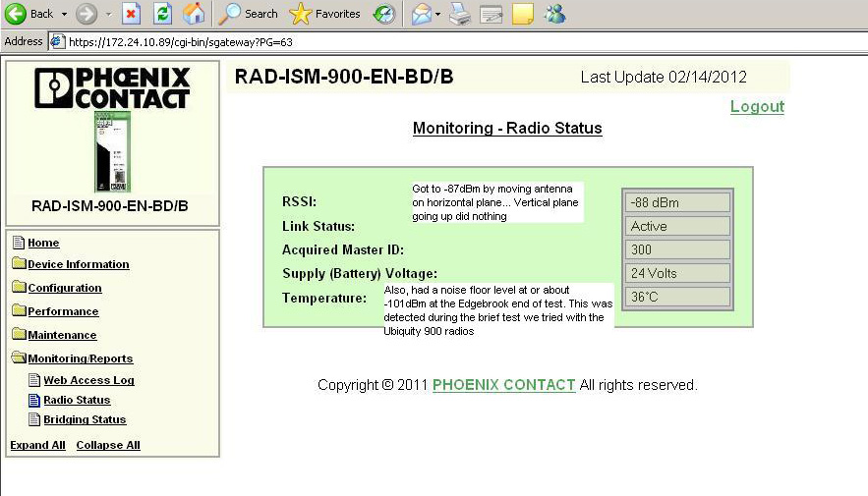The height and width of the screenshot is (496, 868).
Task: Click the History clock icon
Action: coord(384,14)
